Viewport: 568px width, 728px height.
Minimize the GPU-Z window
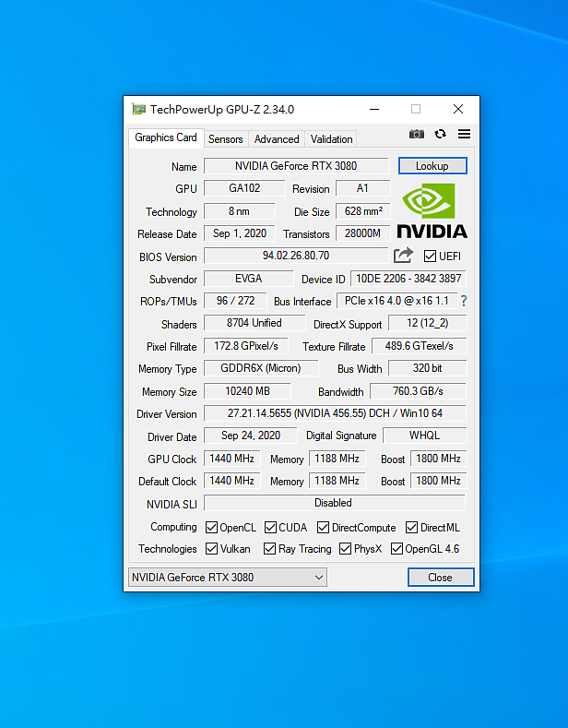[x=374, y=109]
